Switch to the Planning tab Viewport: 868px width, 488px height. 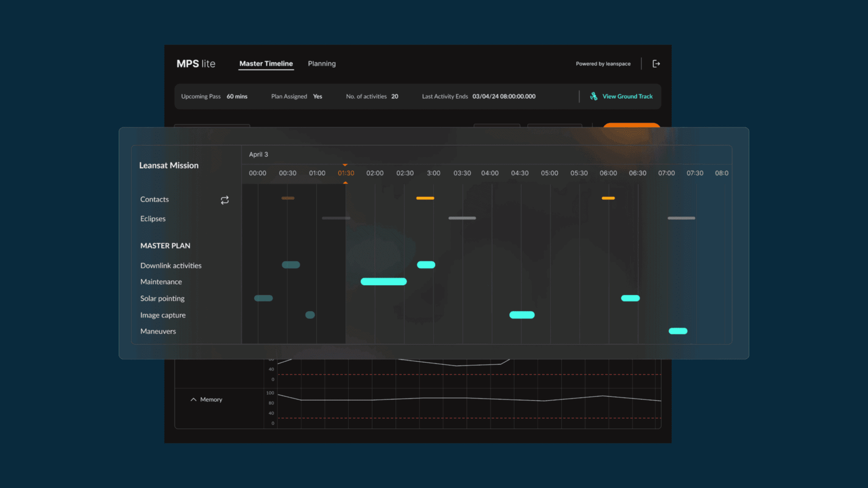pyautogui.click(x=321, y=64)
